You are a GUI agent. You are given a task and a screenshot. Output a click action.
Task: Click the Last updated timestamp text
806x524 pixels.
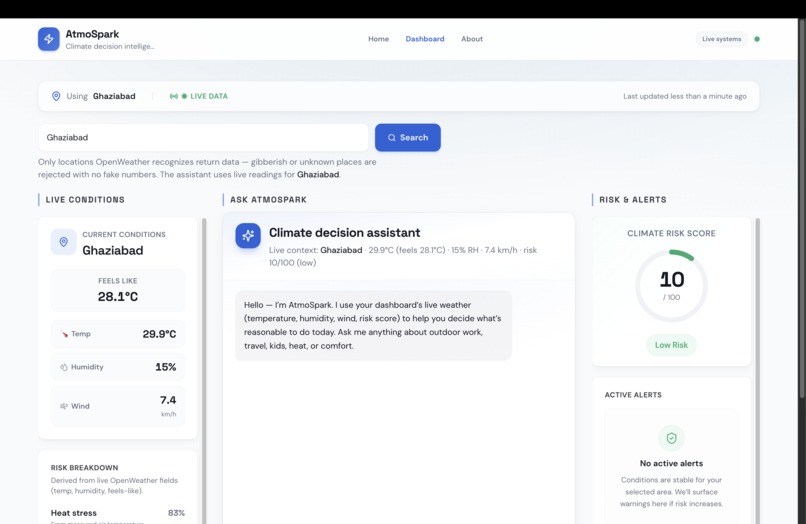click(x=685, y=96)
